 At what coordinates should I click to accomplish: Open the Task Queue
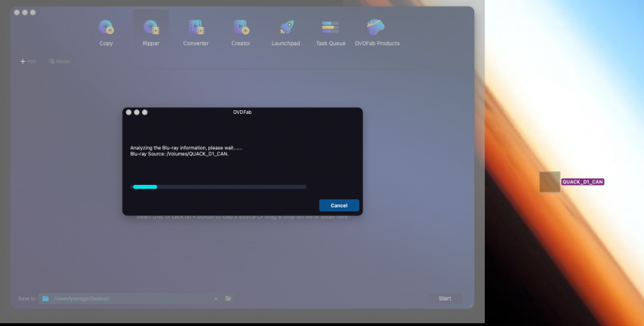click(x=331, y=32)
